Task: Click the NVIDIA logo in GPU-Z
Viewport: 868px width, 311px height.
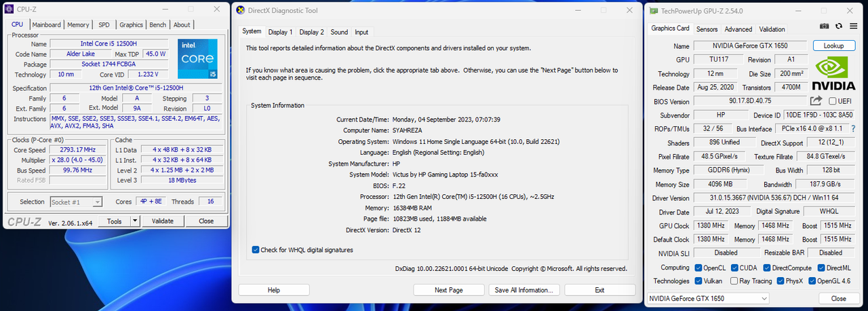Action: (x=833, y=73)
